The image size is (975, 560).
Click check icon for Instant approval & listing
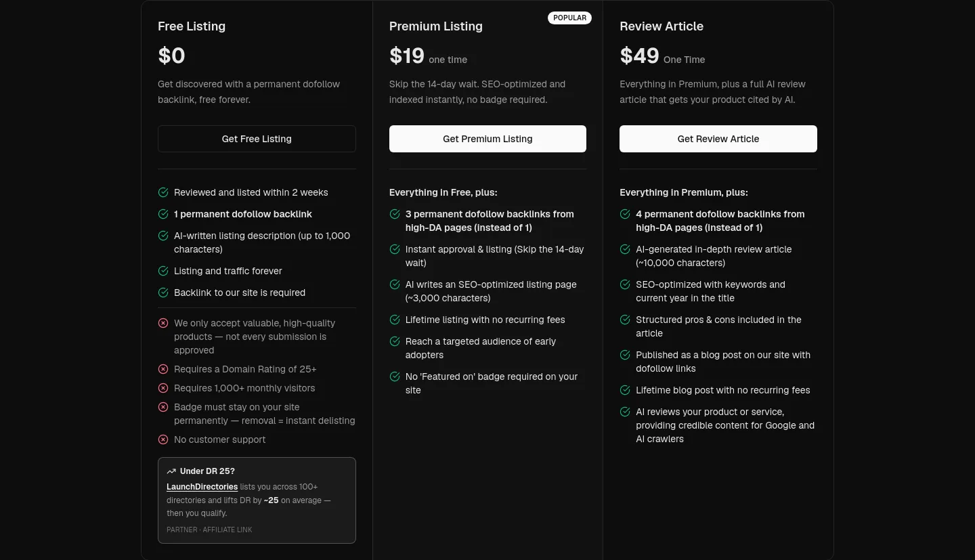pyautogui.click(x=395, y=249)
